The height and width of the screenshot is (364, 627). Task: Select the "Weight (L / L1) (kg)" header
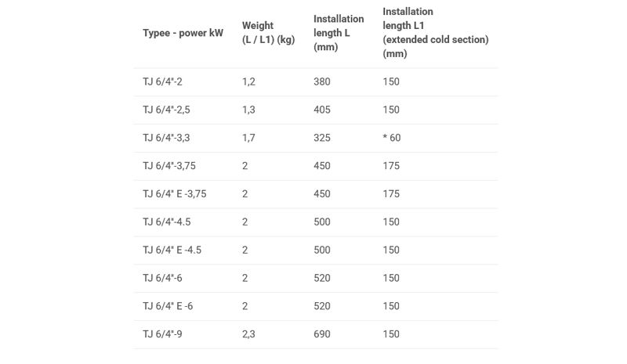click(x=268, y=33)
